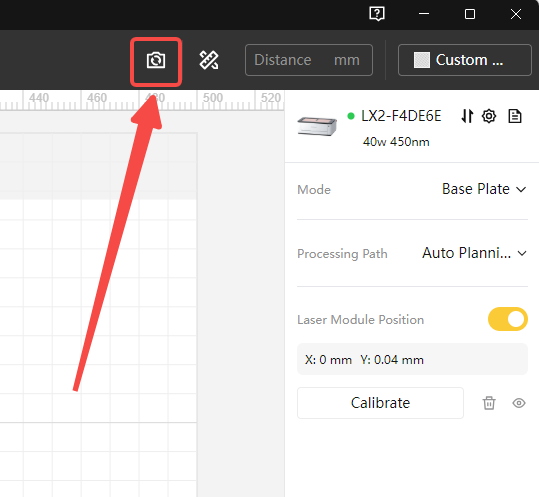Click the up-down arrows device switch icon

click(x=467, y=116)
